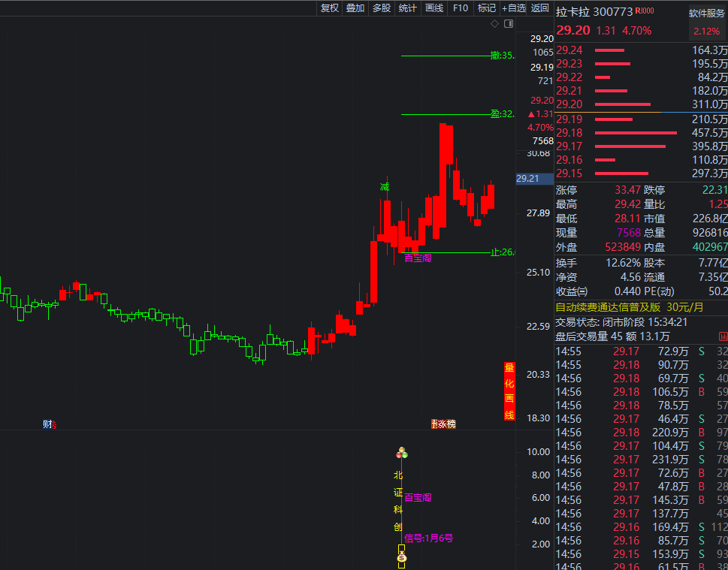Toggle the side panel layout icon

509,24
